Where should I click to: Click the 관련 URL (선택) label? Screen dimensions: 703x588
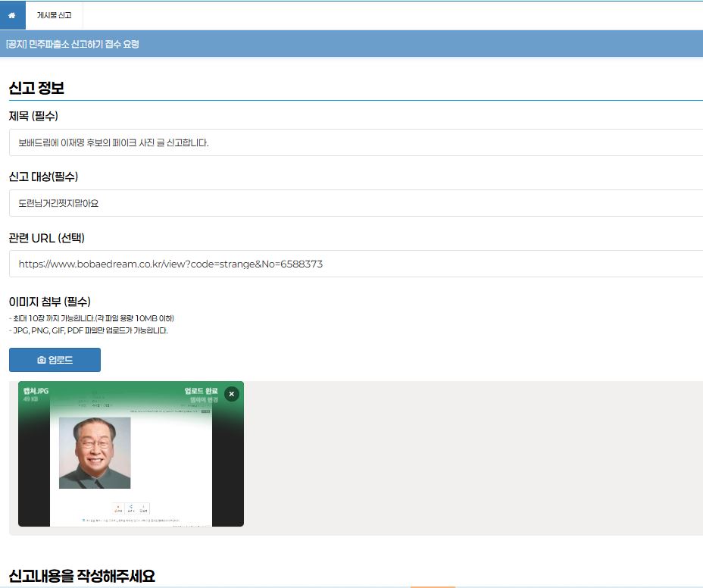pos(46,238)
